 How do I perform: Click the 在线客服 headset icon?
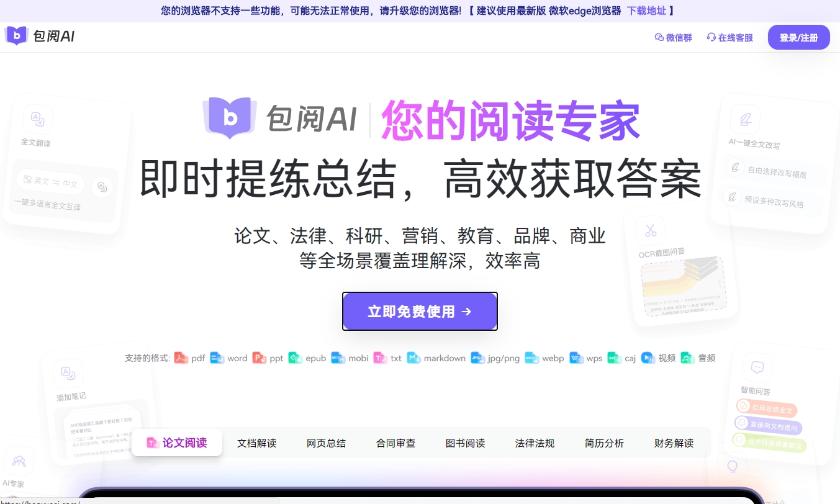[711, 38]
